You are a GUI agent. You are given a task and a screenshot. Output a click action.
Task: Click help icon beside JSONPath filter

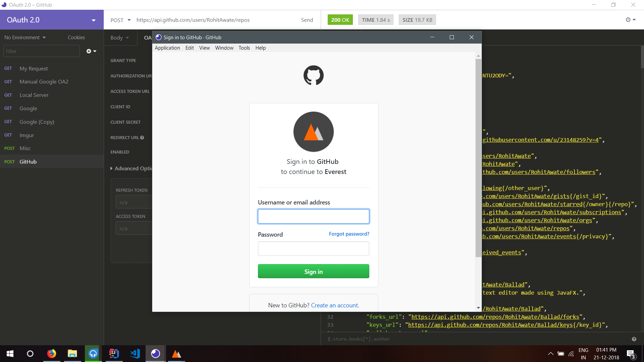coord(634,339)
